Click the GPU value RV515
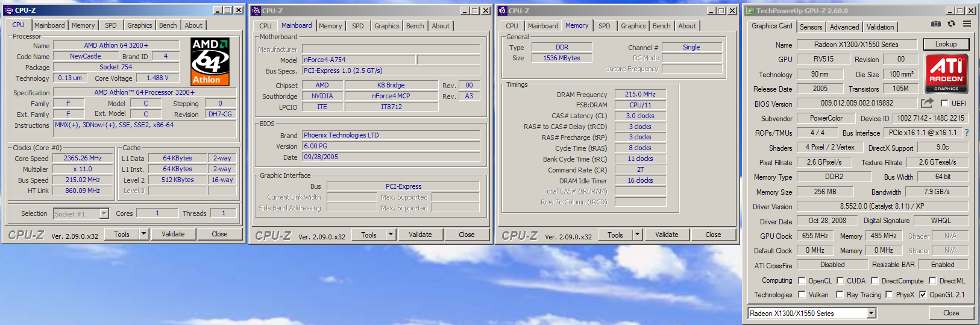The height and width of the screenshot is (325, 980). (823, 59)
